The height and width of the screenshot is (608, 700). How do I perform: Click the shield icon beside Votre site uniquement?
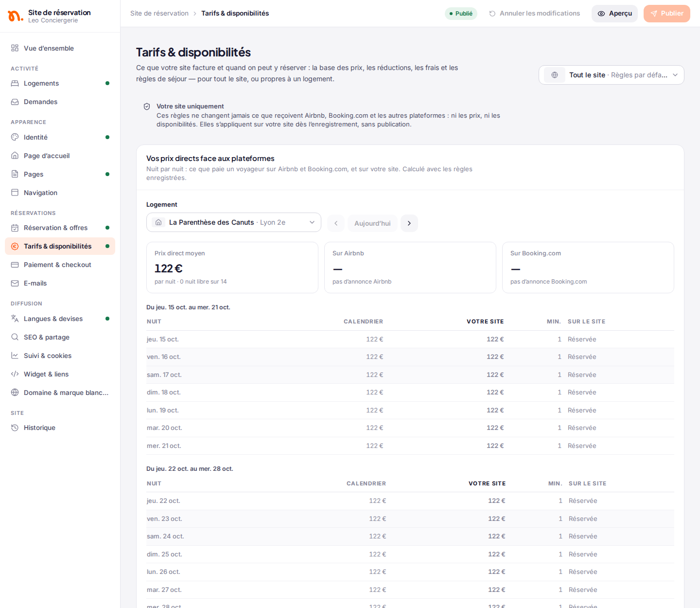pyautogui.click(x=147, y=107)
